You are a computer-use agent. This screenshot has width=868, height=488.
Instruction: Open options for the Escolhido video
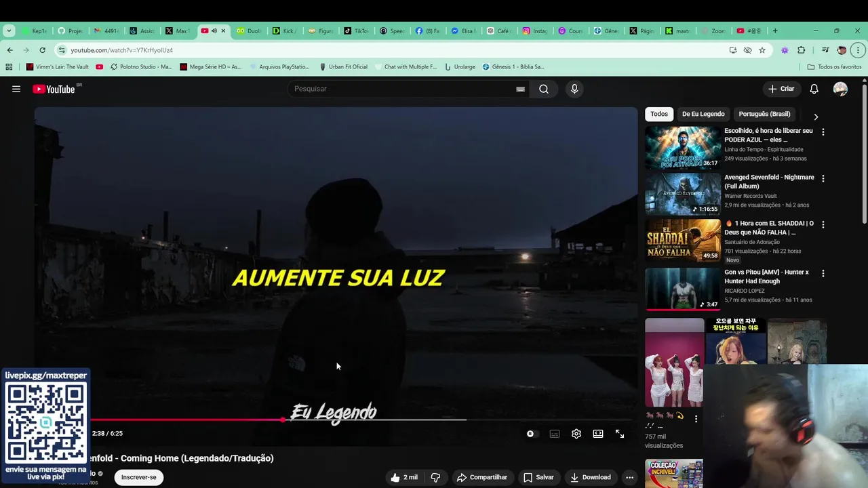tap(823, 132)
